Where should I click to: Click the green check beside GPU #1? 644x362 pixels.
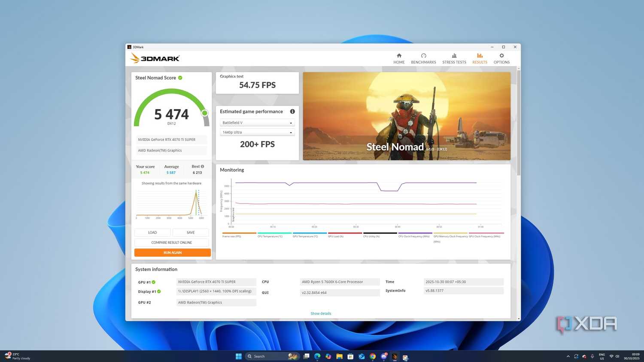point(153,282)
